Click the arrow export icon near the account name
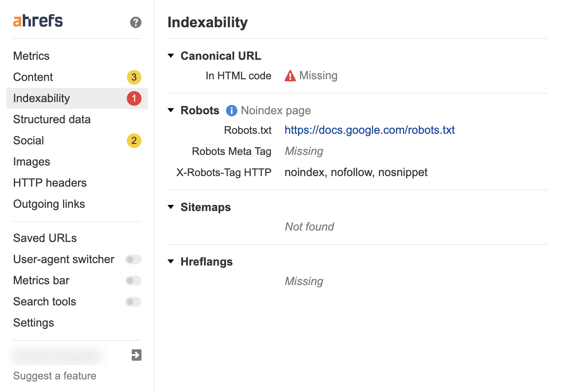Screen dimensions: 561x392 tap(135, 355)
